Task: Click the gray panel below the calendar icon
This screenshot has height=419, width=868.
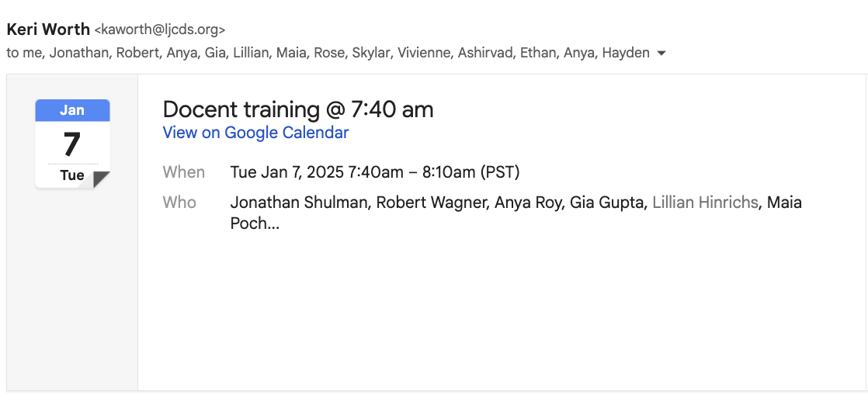Action: click(x=72, y=295)
